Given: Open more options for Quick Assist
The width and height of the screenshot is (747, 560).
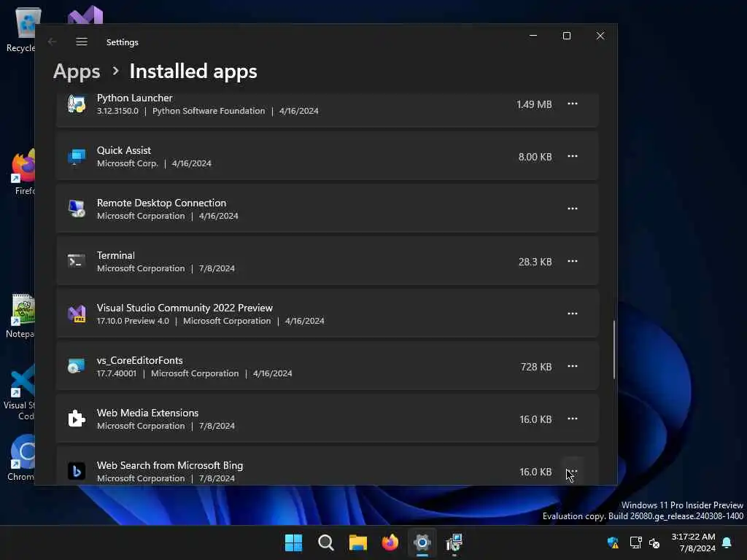Looking at the screenshot, I should click(572, 156).
